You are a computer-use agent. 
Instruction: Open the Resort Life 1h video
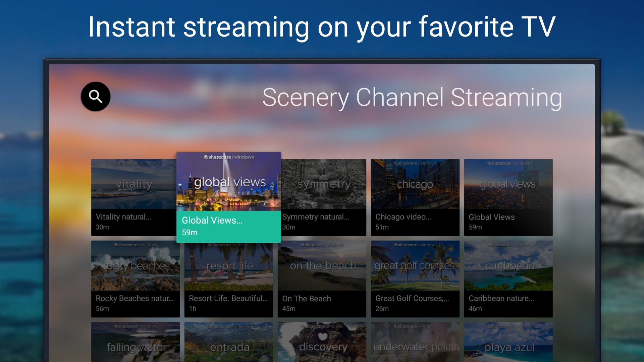229,279
